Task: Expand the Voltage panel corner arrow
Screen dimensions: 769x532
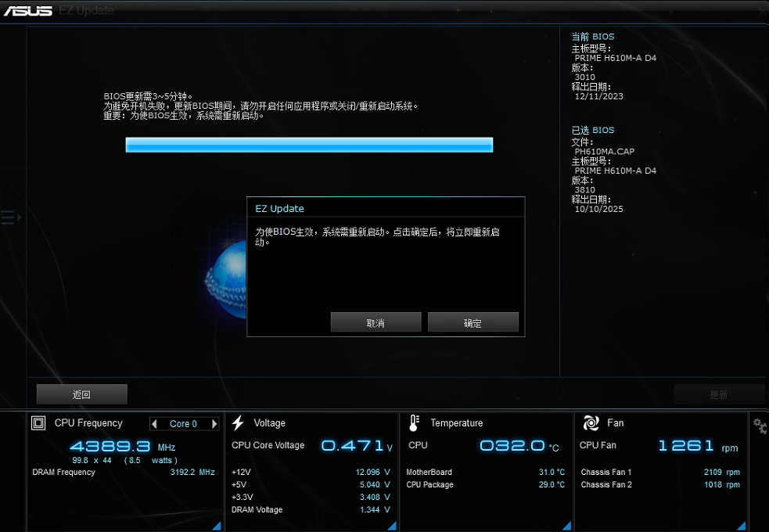Action: point(391,526)
